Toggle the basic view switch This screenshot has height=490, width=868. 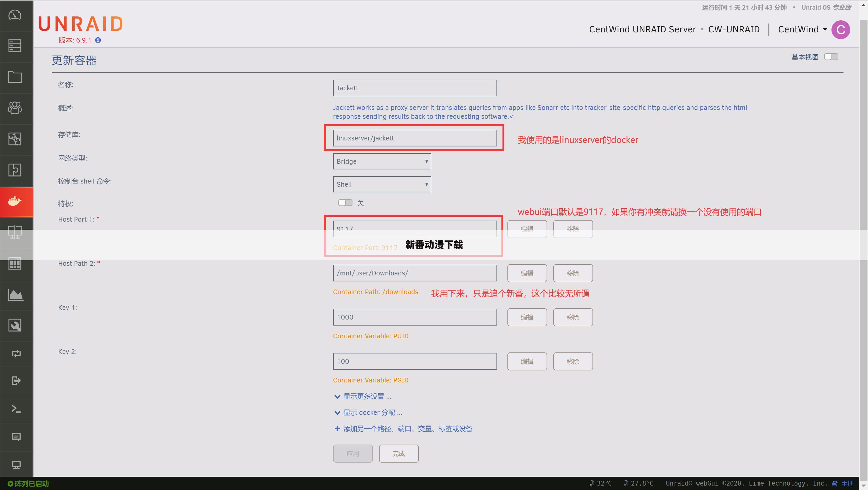click(x=831, y=57)
